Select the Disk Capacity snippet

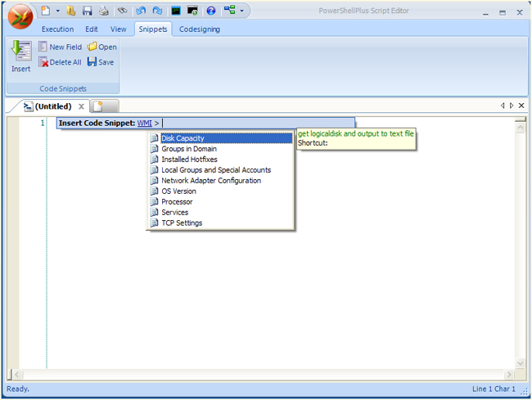click(221, 138)
